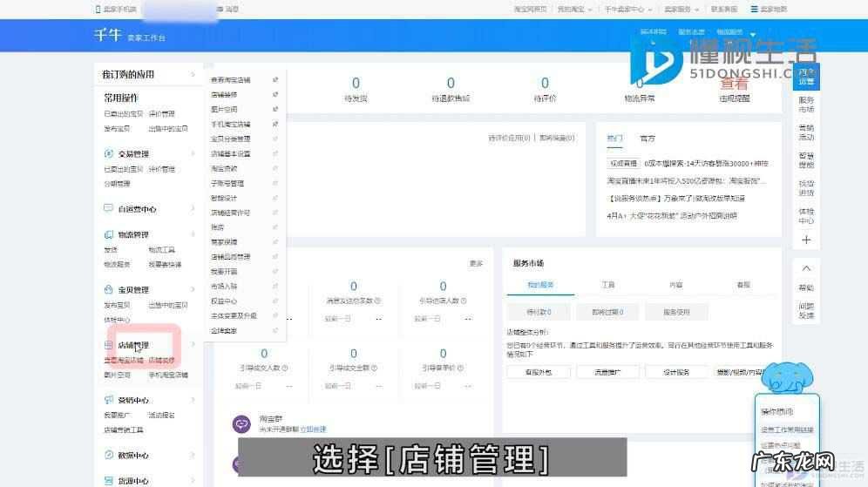Viewport: 868px width, 487px height.
Task: Click external-link icon beside 子账号管理
Action: (x=275, y=183)
